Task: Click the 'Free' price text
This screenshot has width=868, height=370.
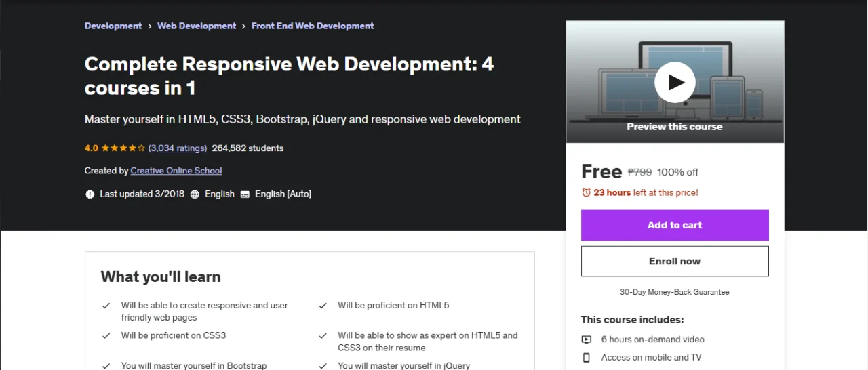Action: pyautogui.click(x=601, y=171)
